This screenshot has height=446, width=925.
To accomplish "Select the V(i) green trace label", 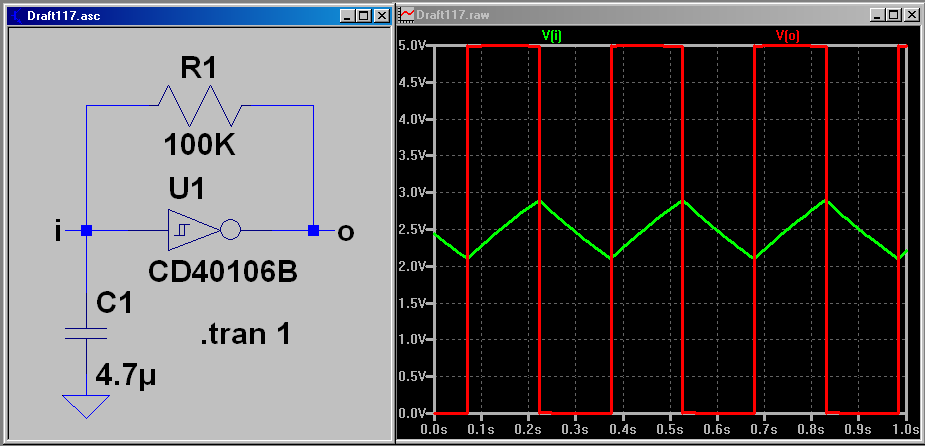I will click(x=552, y=35).
